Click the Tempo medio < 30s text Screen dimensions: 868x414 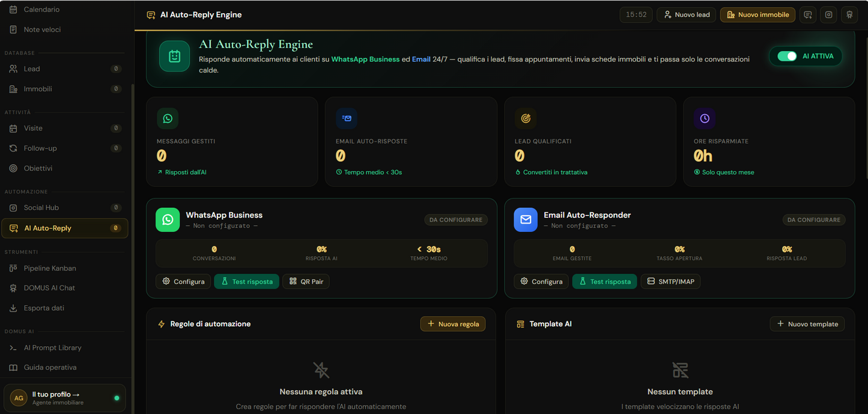(373, 172)
